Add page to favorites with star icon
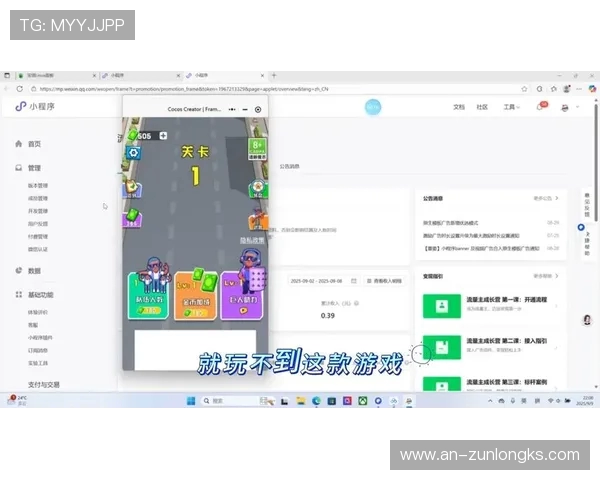This screenshot has width=600, height=480. (x=524, y=89)
